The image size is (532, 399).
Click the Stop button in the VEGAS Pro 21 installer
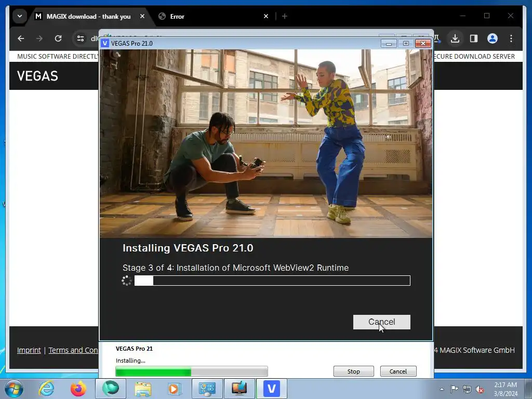tap(353, 371)
